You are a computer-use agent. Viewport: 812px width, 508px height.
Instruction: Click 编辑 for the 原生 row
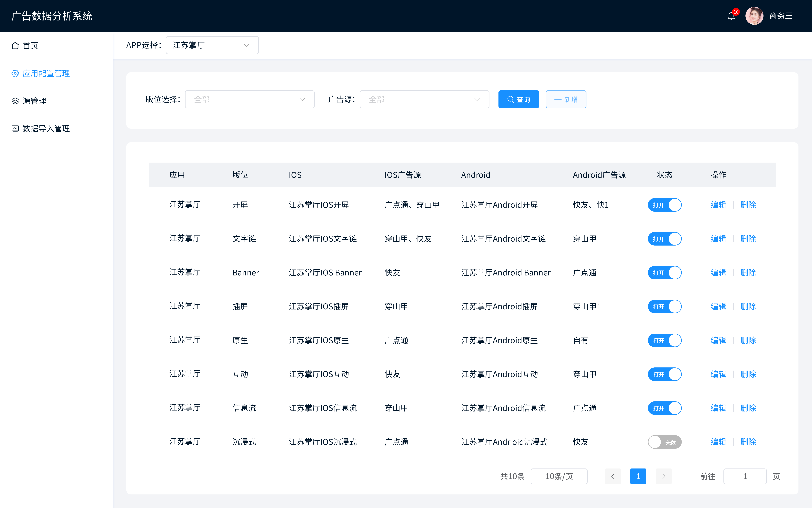[718, 340]
